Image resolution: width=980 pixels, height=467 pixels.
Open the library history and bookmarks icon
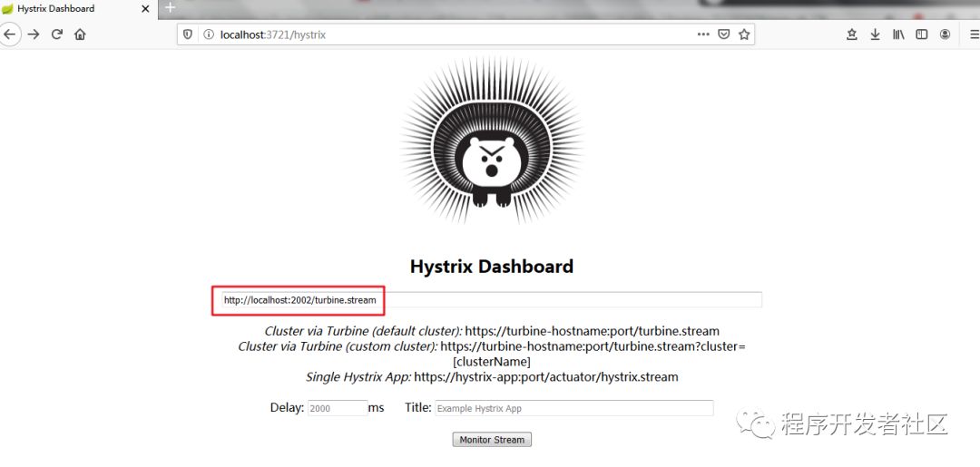[x=898, y=34]
